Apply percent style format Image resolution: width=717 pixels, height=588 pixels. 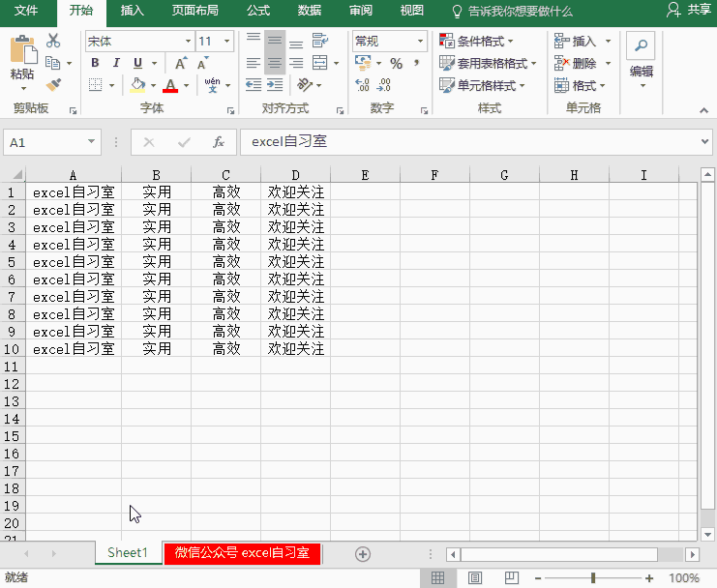point(396,63)
